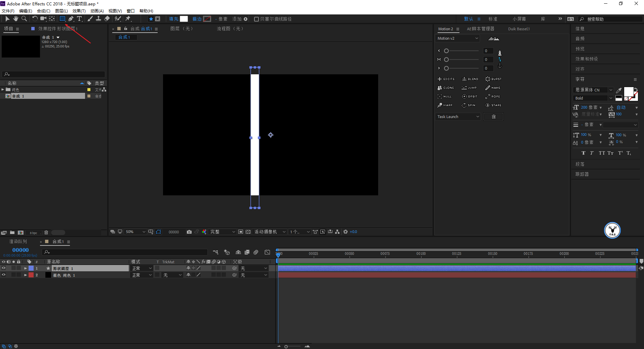Screen dimensions: 644x349
Task: Open the Motion v2 dropdown
Action: (x=457, y=38)
